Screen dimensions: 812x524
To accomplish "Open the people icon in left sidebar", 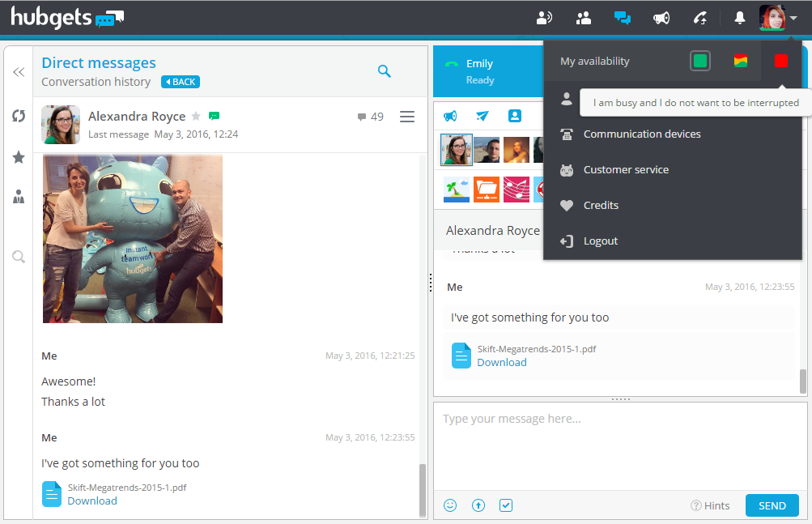I will pyautogui.click(x=19, y=197).
